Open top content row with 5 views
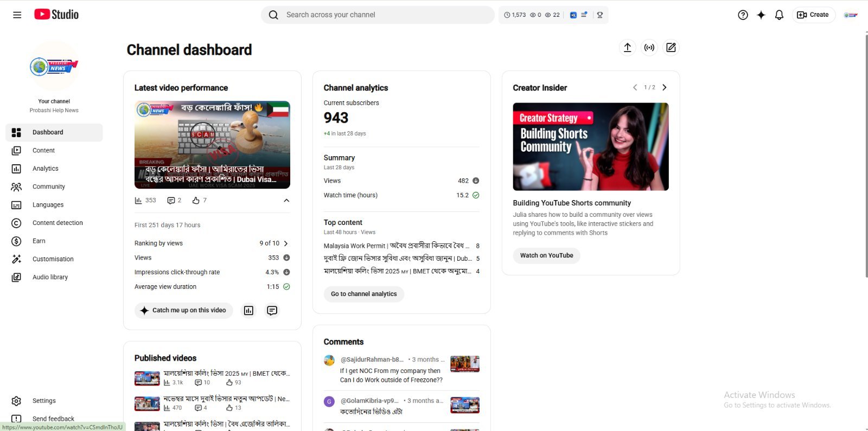This screenshot has width=868, height=431. coord(401,259)
